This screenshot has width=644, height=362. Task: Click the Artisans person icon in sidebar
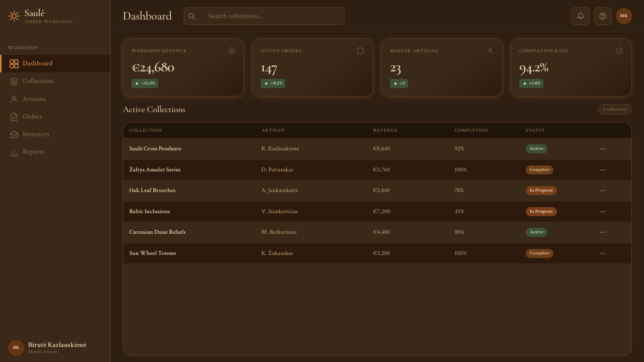coord(14,100)
